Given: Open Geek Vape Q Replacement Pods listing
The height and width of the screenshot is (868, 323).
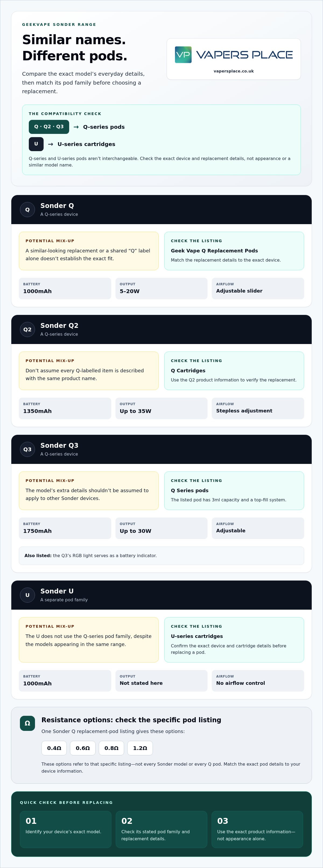Looking at the screenshot, I should pyautogui.click(x=234, y=251).
